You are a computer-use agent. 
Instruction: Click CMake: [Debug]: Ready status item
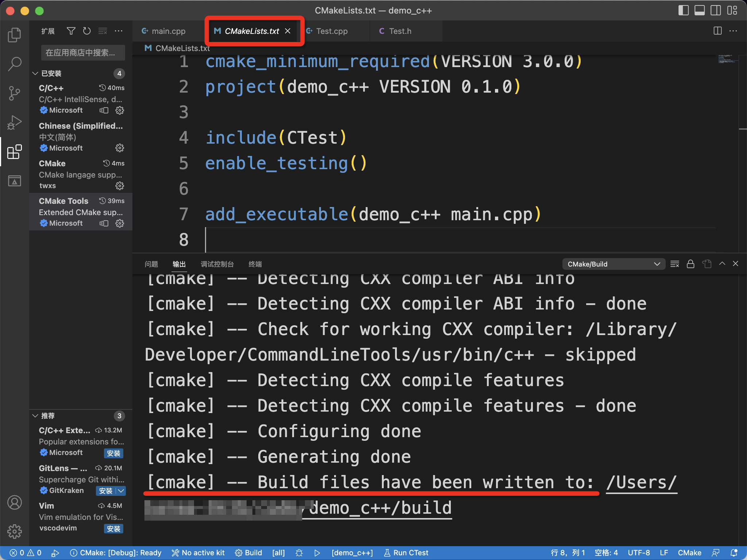point(116,553)
